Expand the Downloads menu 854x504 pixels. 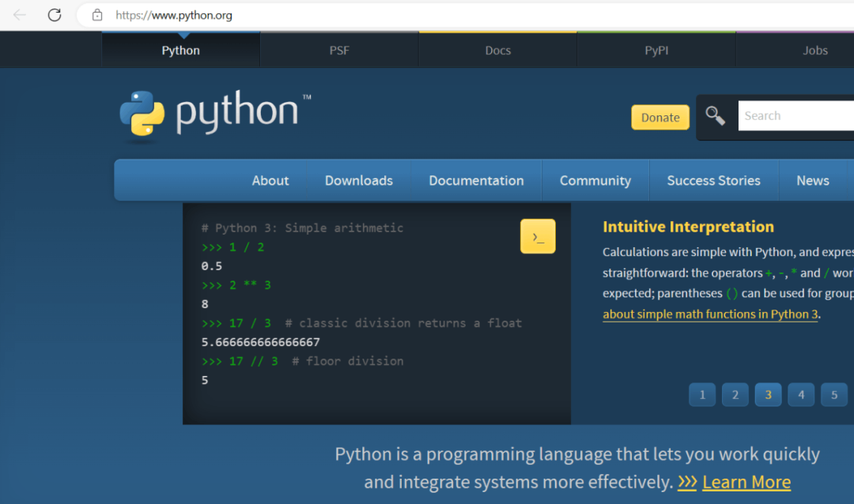359,181
